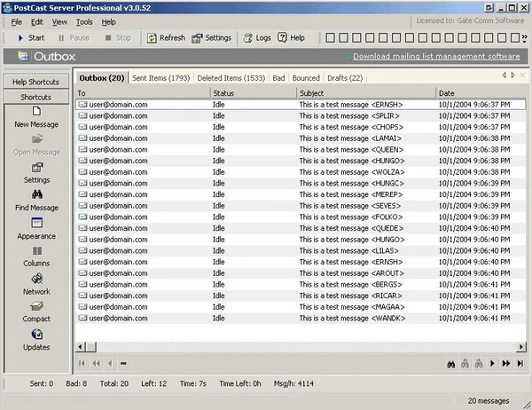Screen dimensions: 532x410
Task: Sort by the To column header
Action: [143, 93]
